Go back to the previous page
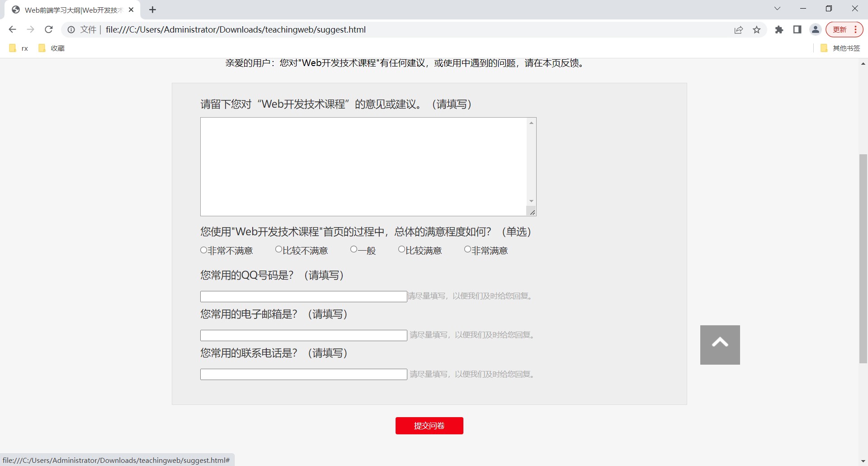 tap(13, 29)
